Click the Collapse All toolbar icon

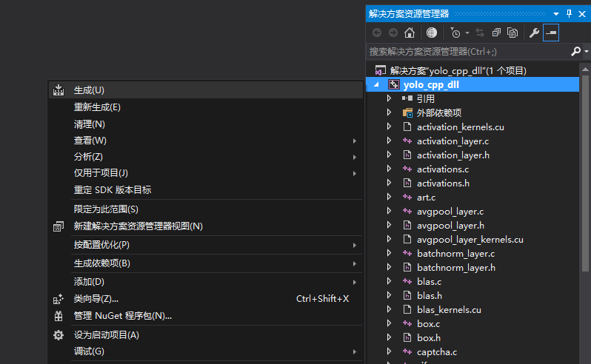pyautogui.click(x=496, y=33)
